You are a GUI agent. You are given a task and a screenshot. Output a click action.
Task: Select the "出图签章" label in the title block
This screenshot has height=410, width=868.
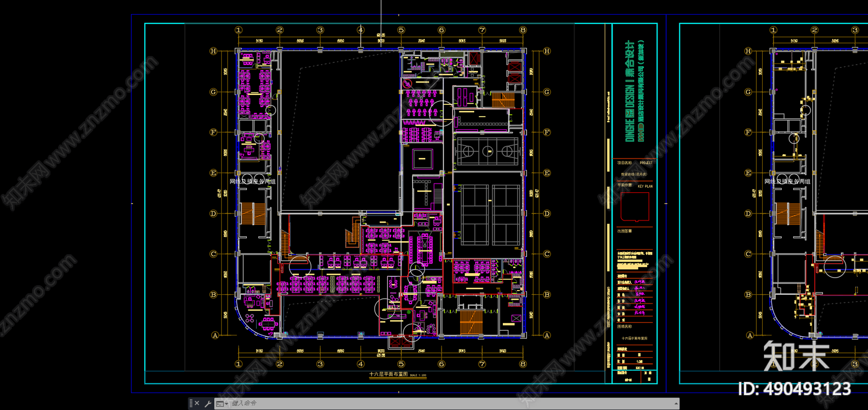[x=624, y=231]
